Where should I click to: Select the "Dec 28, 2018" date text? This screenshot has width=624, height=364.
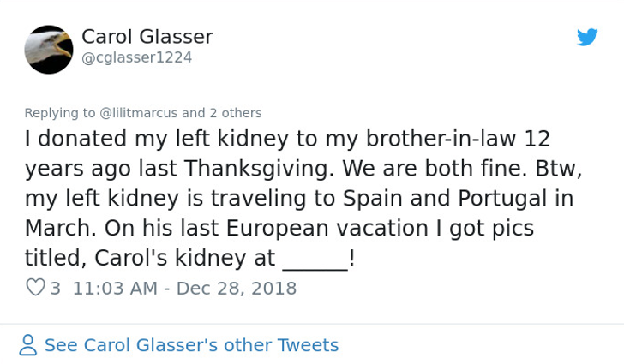pyautogui.click(x=237, y=288)
